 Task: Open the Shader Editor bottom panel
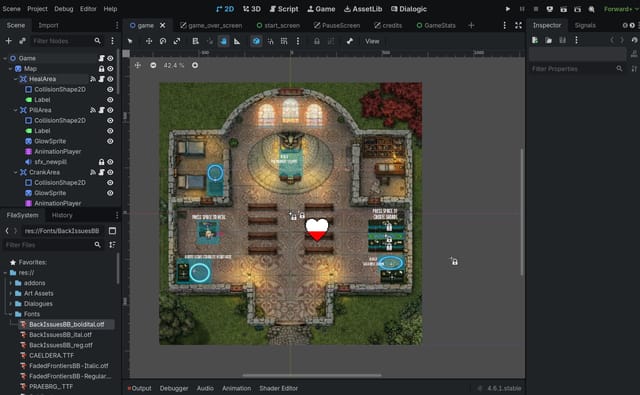(278, 388)
